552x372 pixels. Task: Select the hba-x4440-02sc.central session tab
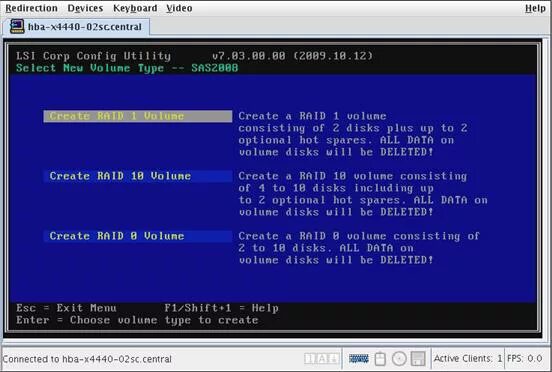pyautogui.click(x=76, y=27)
